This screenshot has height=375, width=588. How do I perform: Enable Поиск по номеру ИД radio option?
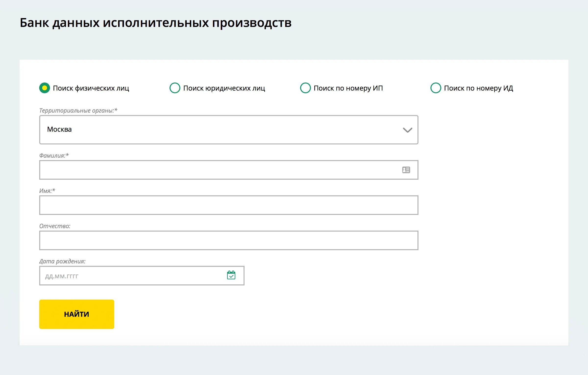(436, 88)
